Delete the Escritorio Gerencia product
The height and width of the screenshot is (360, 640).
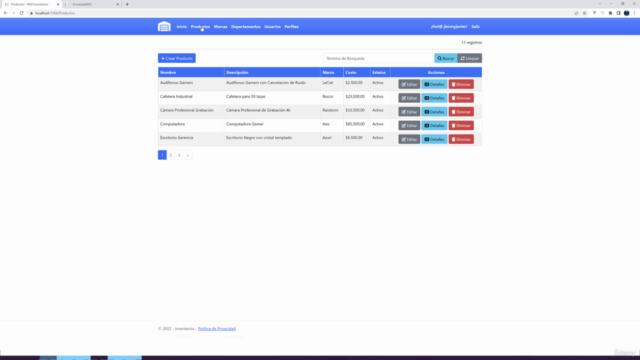tap(461, 139)
